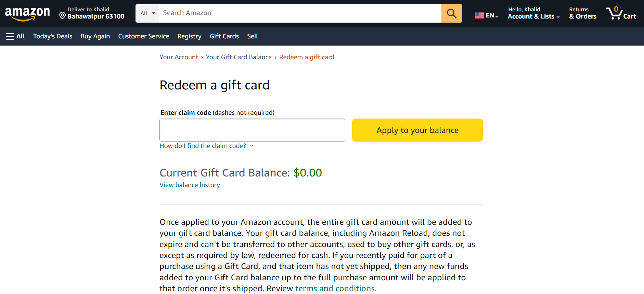The height and width of the screenshot is (294, 644).
Task: Click the terms and conditions link
Action: 336,289
